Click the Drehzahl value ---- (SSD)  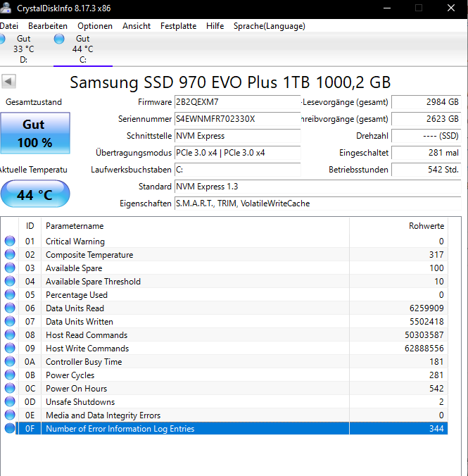(x=426, y=136)
